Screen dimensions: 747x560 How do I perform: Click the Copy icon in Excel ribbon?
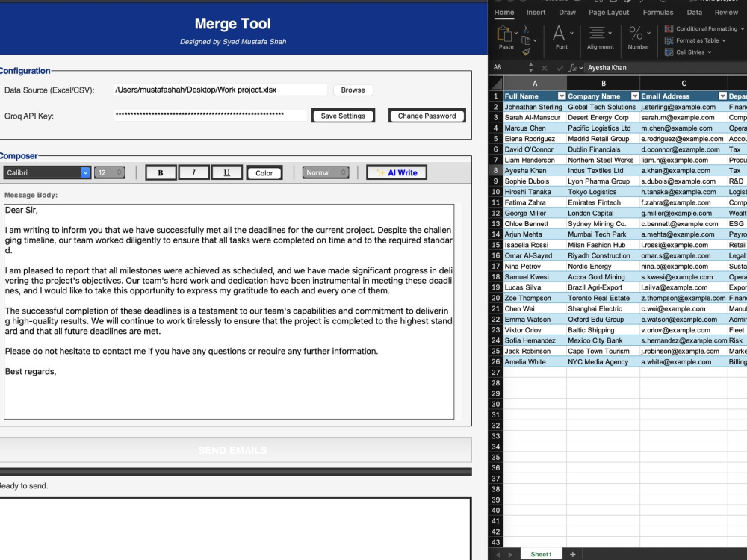coord(526,40)
